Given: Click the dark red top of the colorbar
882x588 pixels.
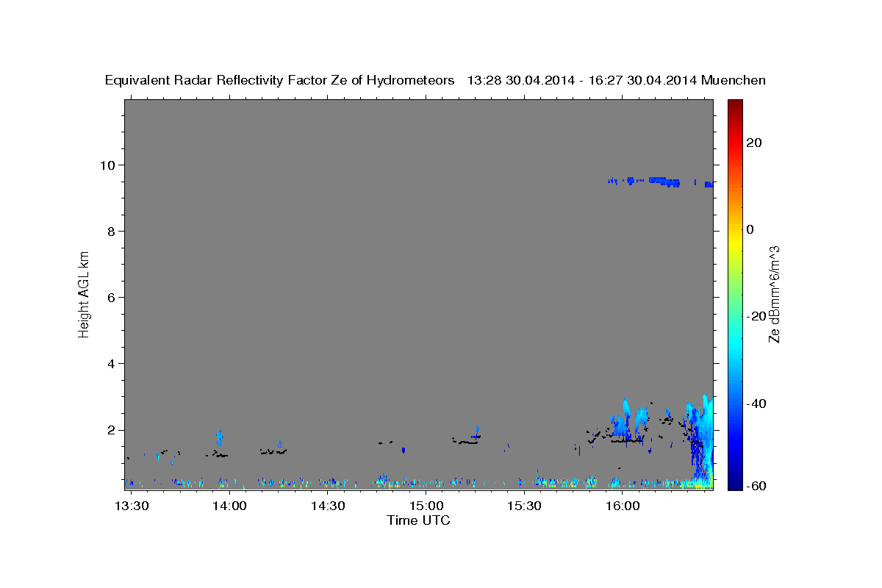Looking at the screenshot, I should (x=734, y=104).
